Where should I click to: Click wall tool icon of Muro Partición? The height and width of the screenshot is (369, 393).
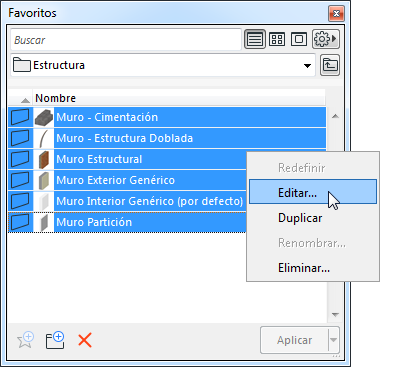click(20, 222)
